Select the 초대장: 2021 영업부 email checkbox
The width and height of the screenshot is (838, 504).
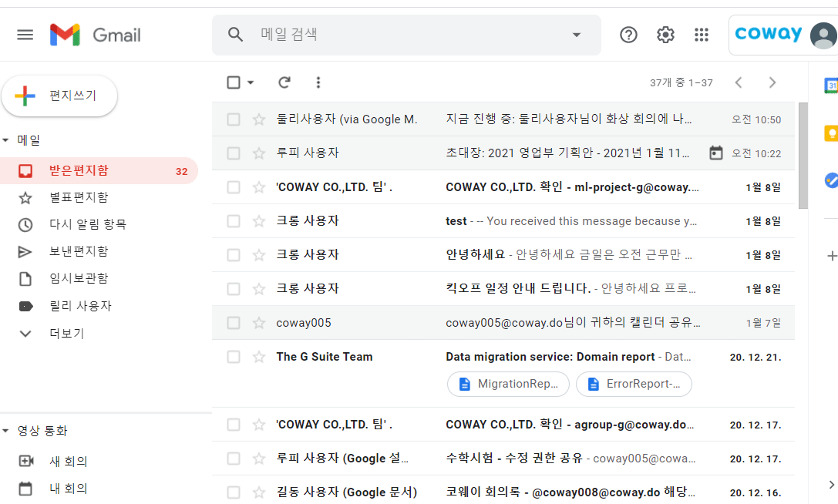[x=234, y=153]
